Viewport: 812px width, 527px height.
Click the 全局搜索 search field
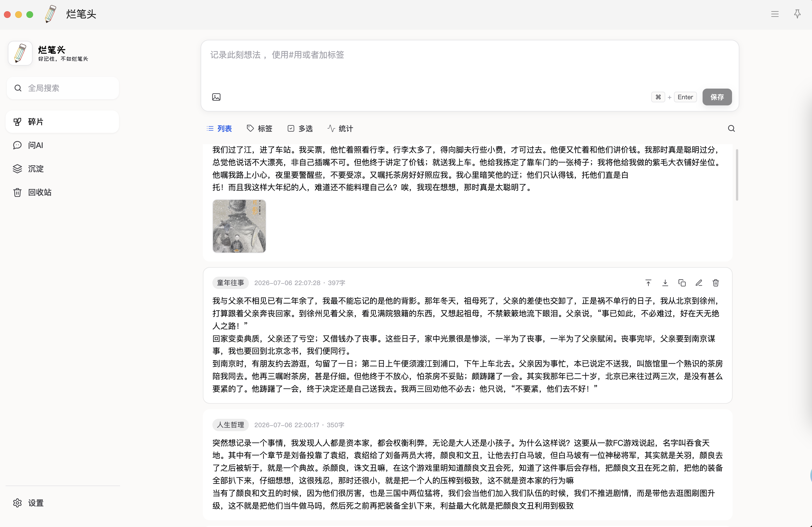pyautogui.click(x=63, y=88)
